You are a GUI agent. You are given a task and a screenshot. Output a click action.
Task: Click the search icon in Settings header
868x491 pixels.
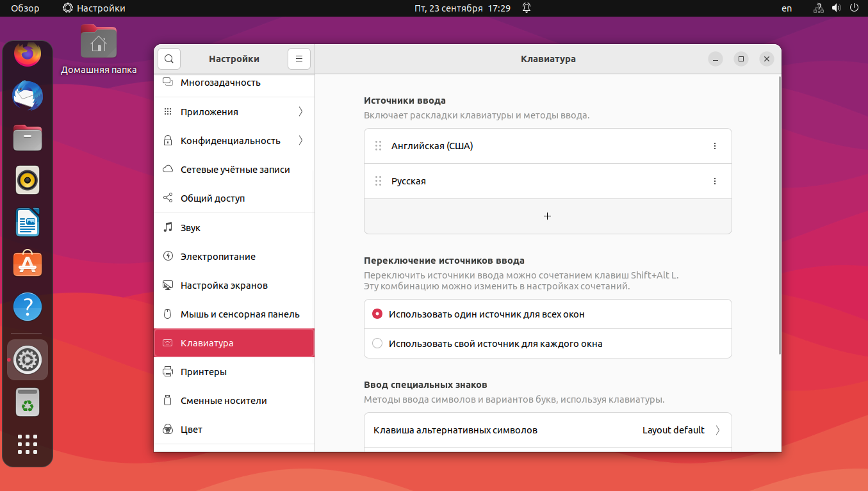coord(169,59)
